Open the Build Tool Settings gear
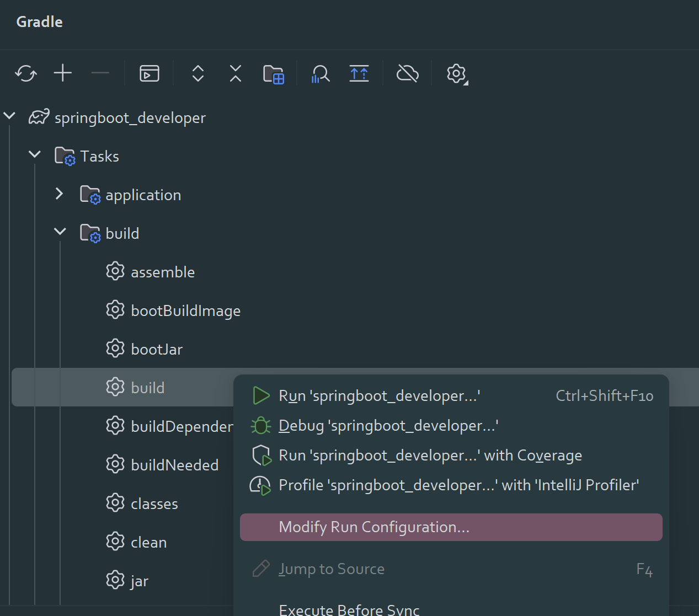This screenshot has width=699, height=616. 457,73
